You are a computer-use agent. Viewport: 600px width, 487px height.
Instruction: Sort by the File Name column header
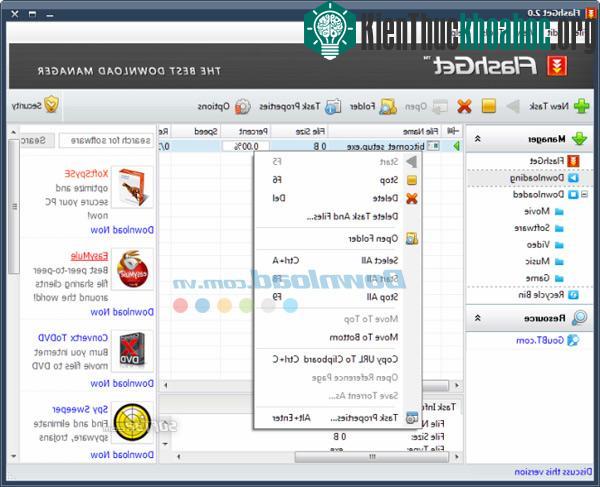(x=384, y=132)
